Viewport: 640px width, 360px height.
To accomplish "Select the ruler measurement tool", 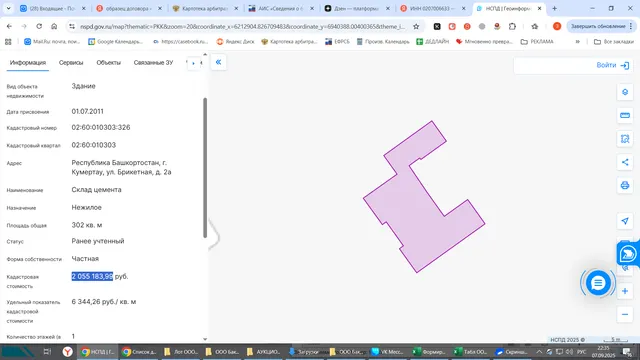I will [x=625, y=116].
